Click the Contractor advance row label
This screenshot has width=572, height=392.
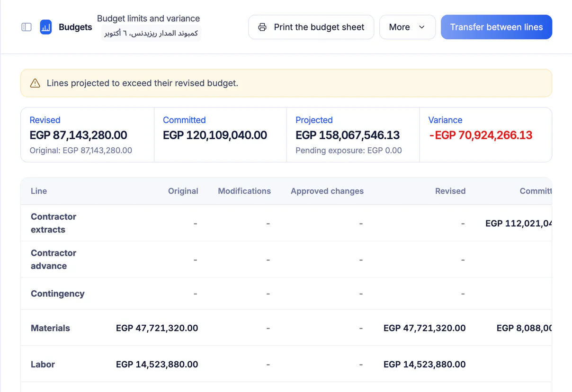pos(54,259)
